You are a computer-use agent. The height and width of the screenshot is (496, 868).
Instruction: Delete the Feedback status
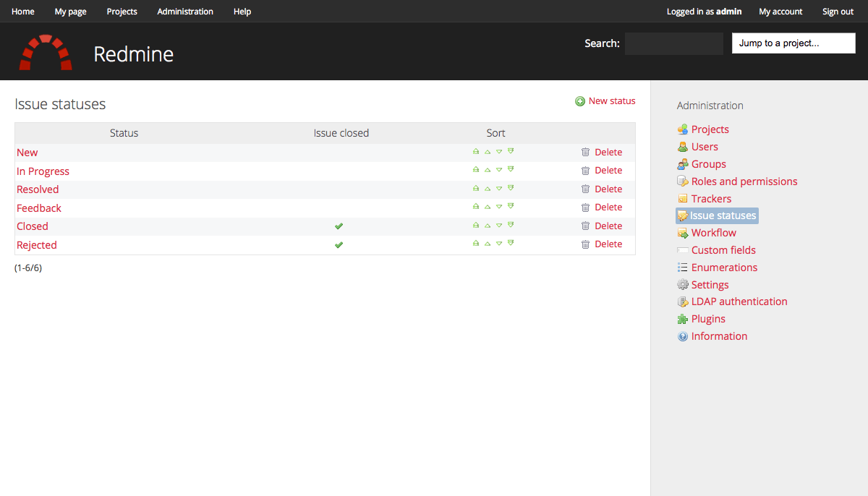click(x=602, y=208)
